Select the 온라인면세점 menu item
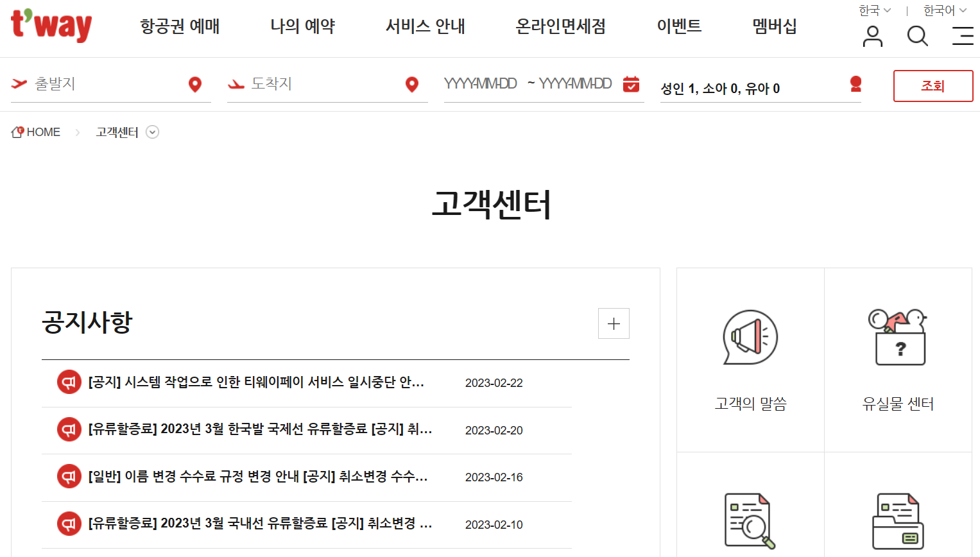The width and height of the screenshot is (980, 557). coord(560,27)
